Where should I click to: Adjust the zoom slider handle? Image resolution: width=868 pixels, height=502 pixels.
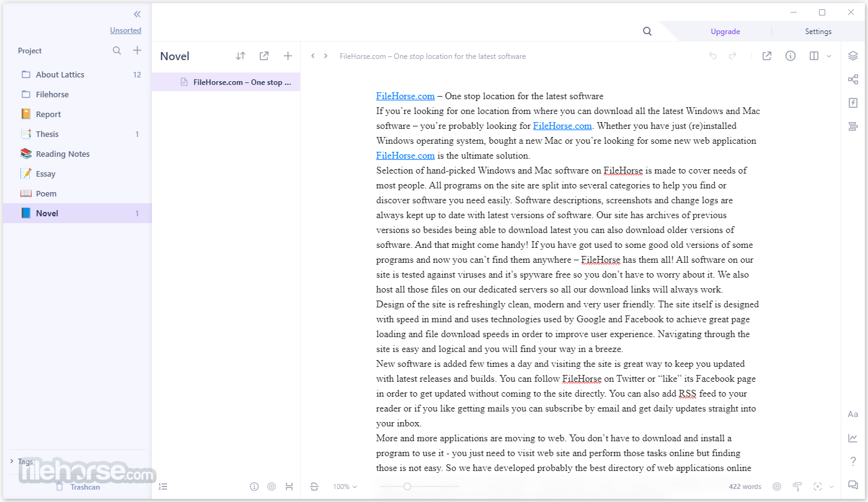407,487
